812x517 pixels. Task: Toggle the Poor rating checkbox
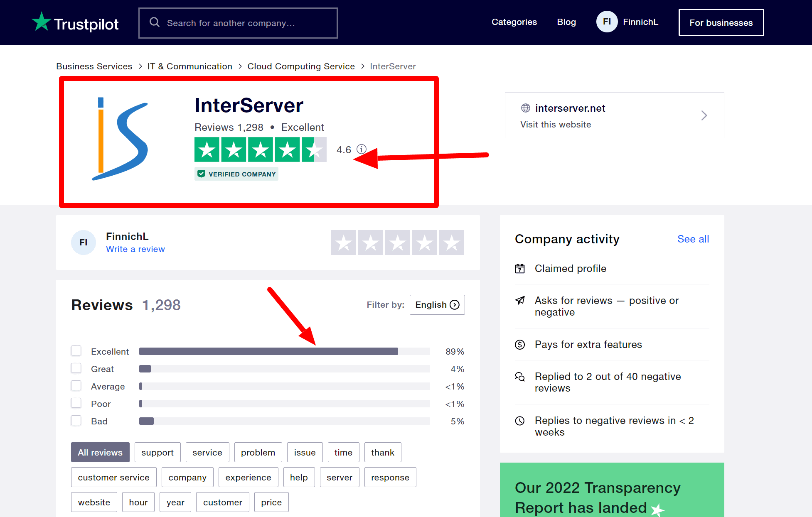76,403
